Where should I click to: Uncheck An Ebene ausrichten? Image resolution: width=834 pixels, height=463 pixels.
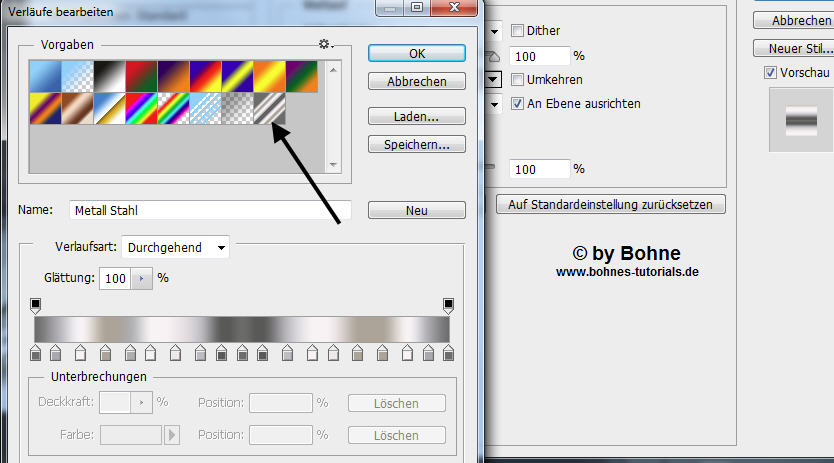[x=518, y=104]
